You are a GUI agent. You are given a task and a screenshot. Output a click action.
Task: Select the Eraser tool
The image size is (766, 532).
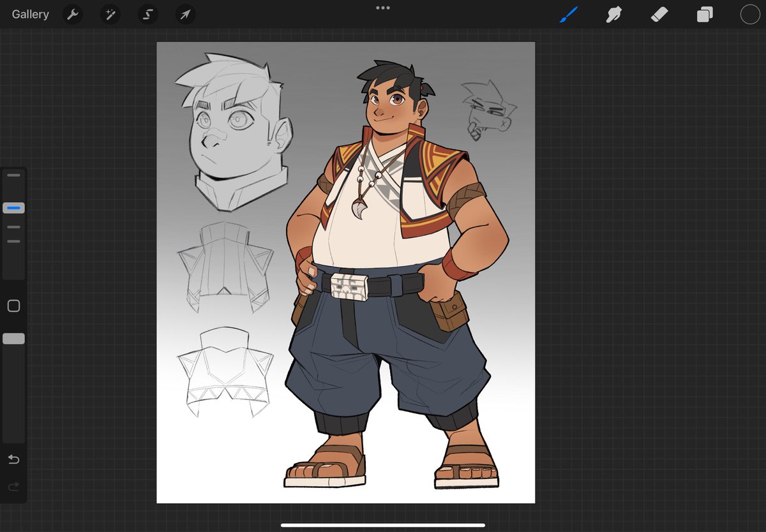click(659, 14)
